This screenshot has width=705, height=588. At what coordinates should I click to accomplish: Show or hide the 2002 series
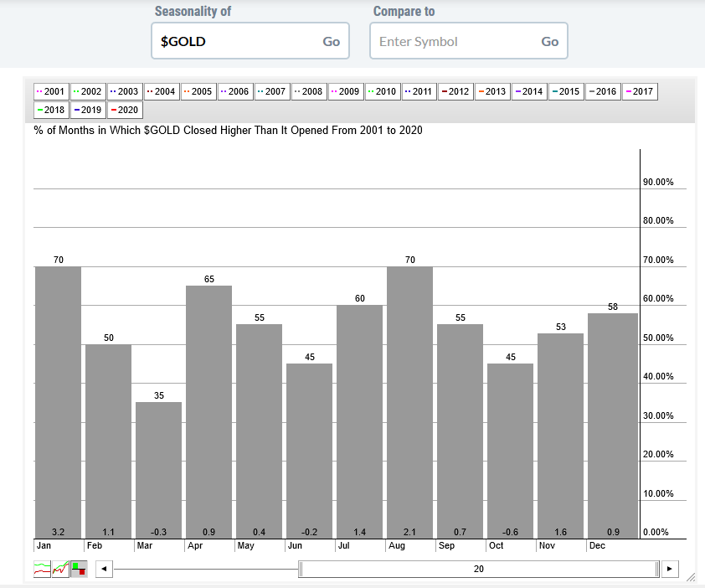[88, 92]
